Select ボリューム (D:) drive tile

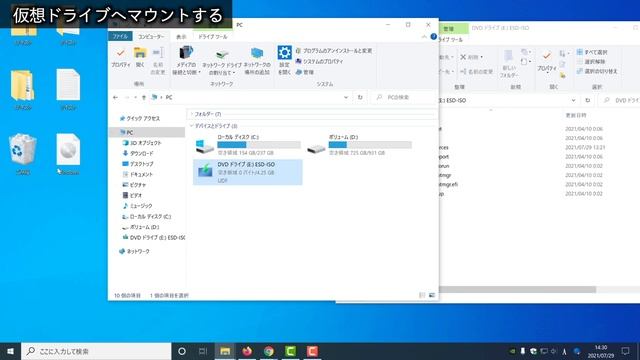click(x=359, y=145)
